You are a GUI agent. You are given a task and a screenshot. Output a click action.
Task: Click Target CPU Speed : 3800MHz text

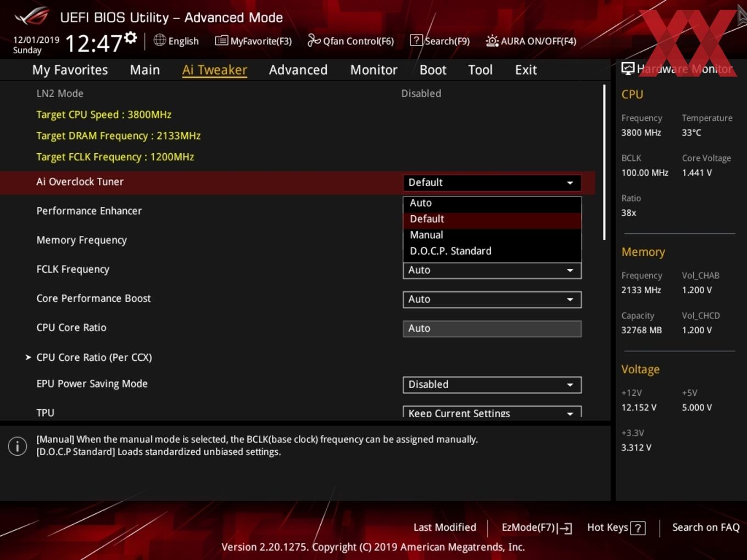[104, 115]
